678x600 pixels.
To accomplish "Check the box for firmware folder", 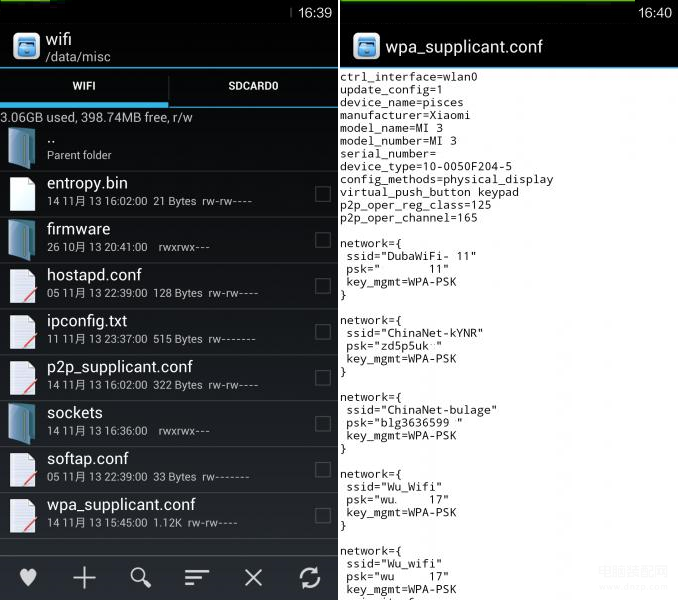I will tap(323, 240).
